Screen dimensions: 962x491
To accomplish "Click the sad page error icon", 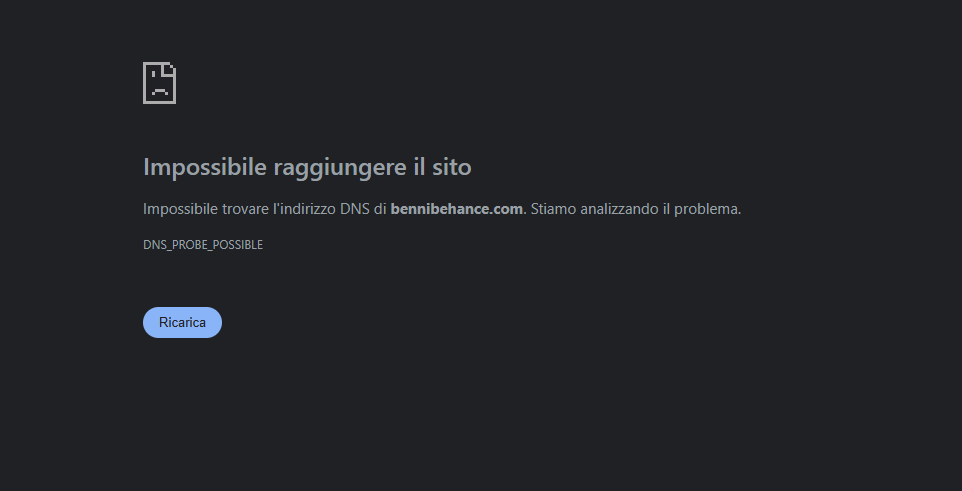I will [x=160, y=83].
